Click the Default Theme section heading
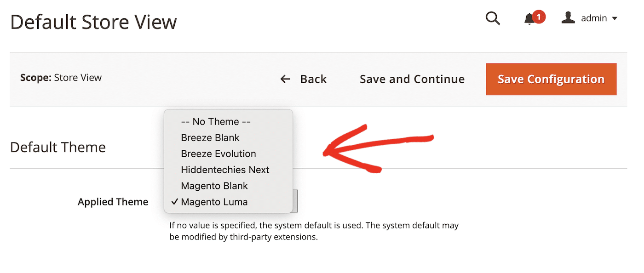The width and height of the screenshot is (644, 273). pos(58,147)
